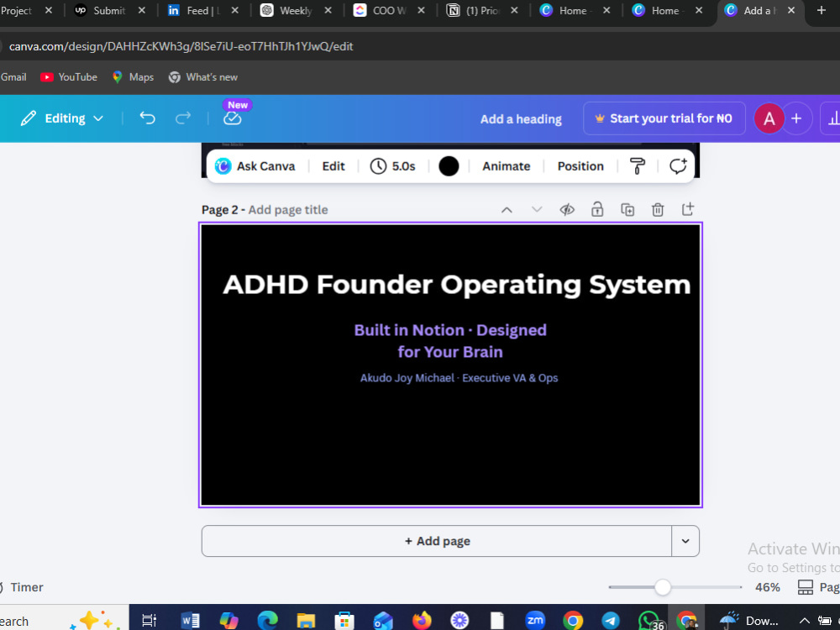Screen dimensions: 840x630
Task: Open Microsoft Edge from taskbar
Action: [267, 621]
